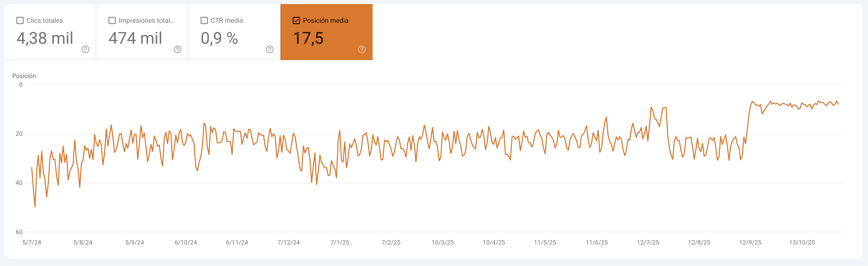Open help icon for Impresiones totales
Viewport: 868px width, 266px height.
point(177,50)
